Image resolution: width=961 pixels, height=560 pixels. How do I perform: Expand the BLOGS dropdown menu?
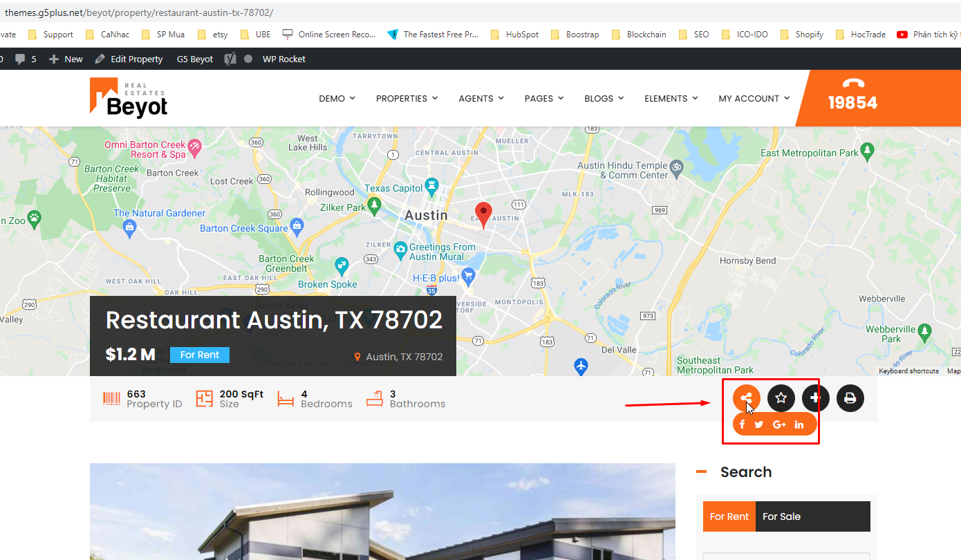click(604, 98)
